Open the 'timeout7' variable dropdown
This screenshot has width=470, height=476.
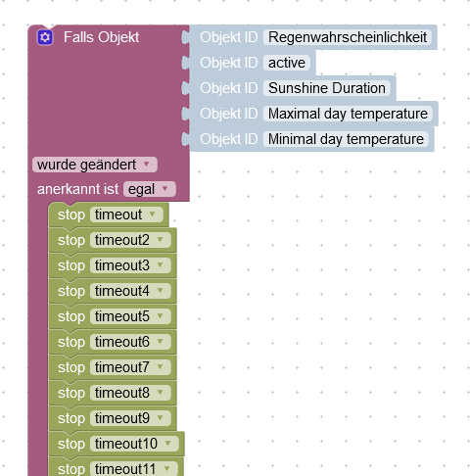(x=130, y=367)
